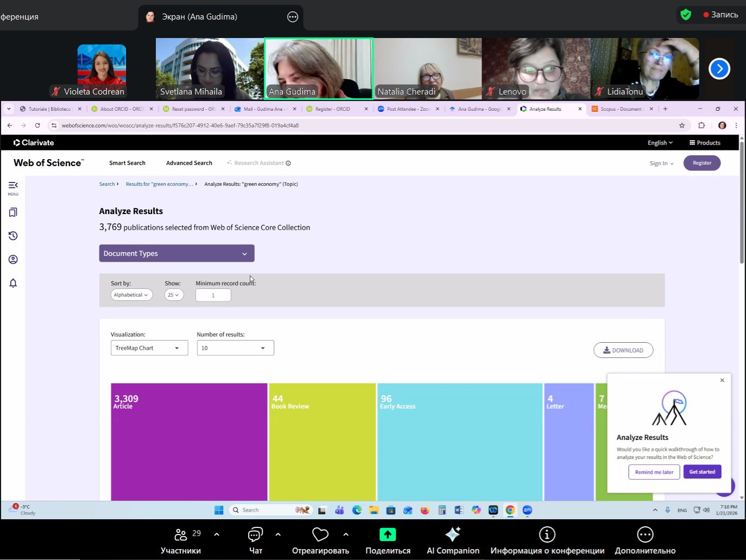Click the profile icon in left sidebar
The image size is (746, 560).
[13, 260]
